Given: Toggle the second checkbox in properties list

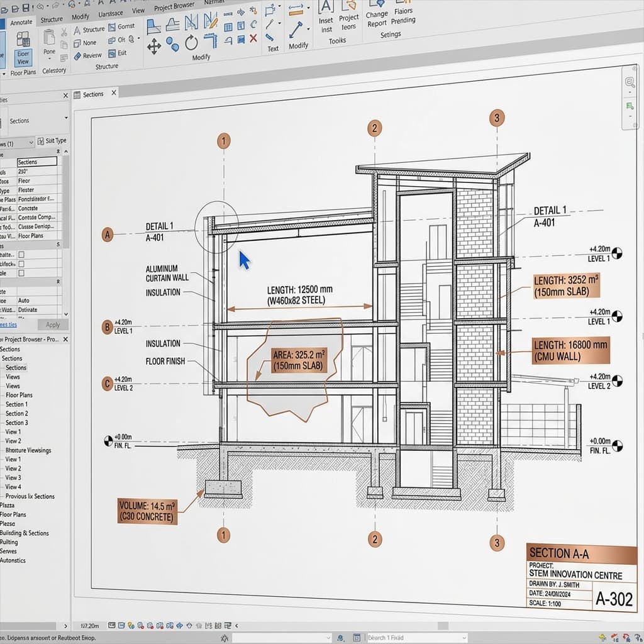Looking at the screenshot, I should (x=21, y=264).
